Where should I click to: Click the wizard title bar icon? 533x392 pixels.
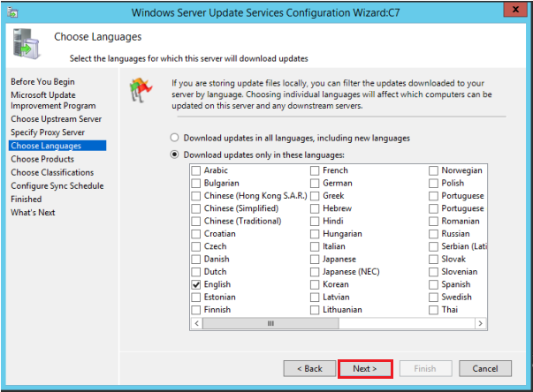(12, 12)
